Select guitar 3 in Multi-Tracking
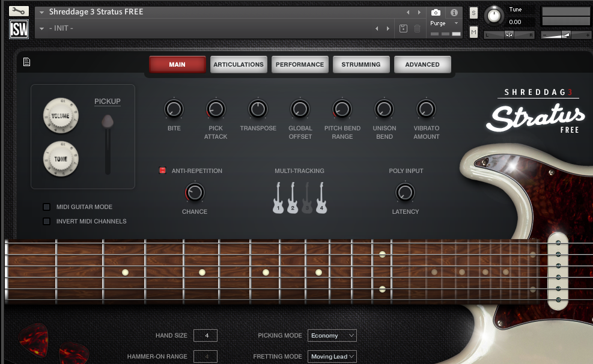 (x=307, y=198)
